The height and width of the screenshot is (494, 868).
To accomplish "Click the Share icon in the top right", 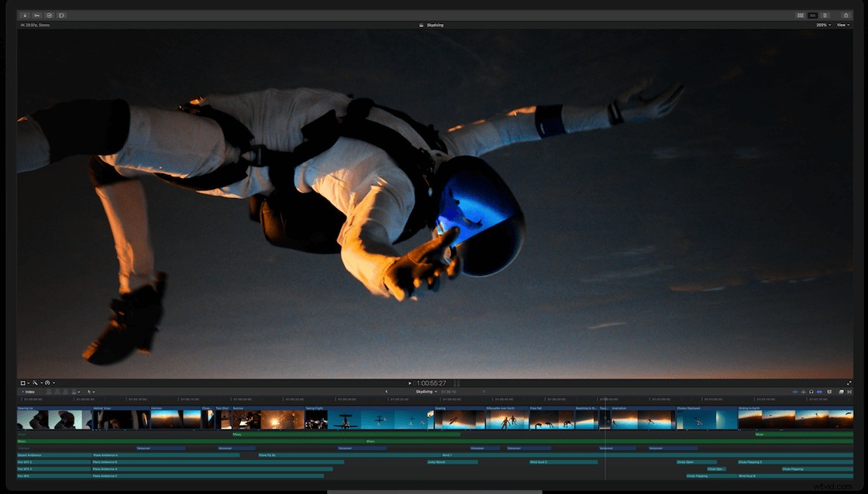I will point(846,15).
